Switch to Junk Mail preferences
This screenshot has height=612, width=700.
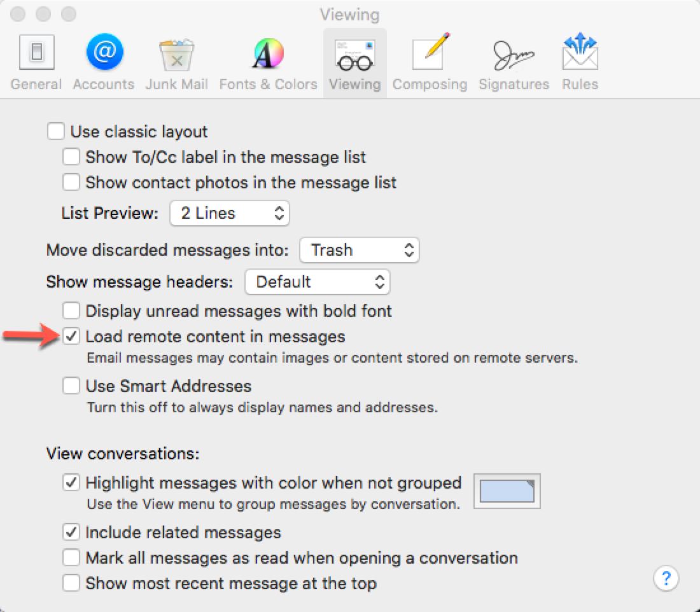tap(176, 53)
